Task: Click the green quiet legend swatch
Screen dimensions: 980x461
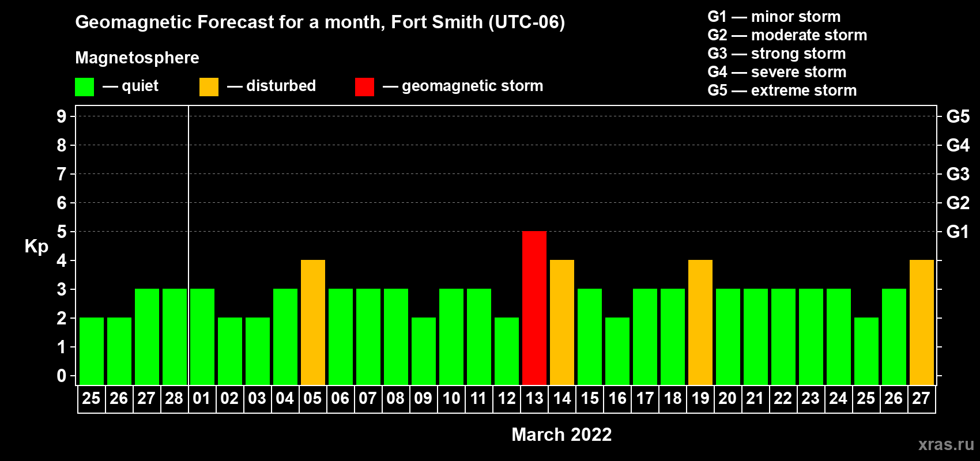Action: [84, 87]
